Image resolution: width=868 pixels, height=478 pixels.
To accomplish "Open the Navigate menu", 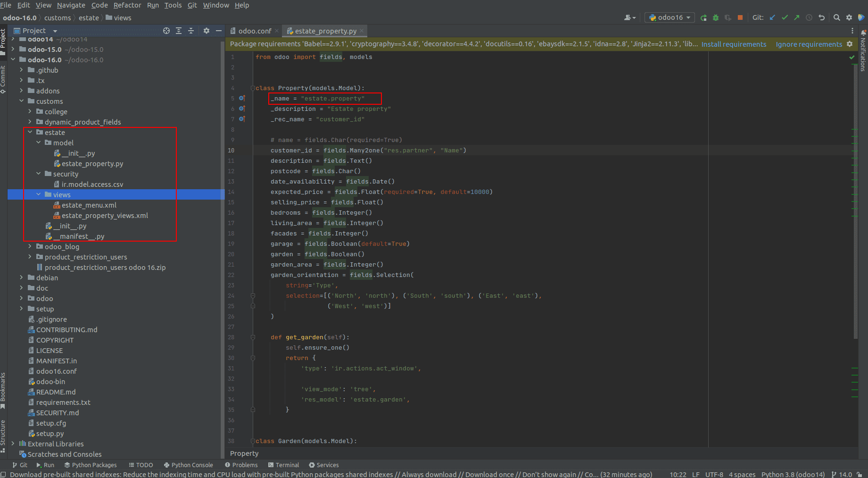I will coord(71,5).
